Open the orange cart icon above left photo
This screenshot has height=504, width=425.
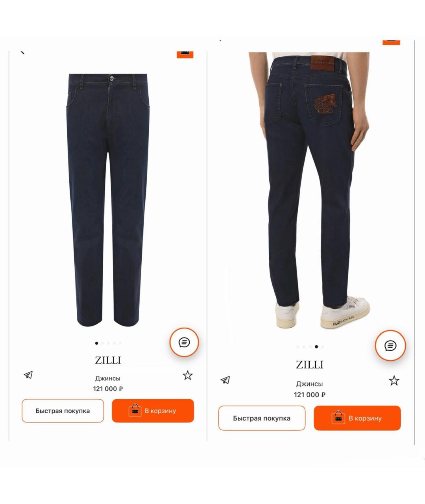[x=185, y=54]
